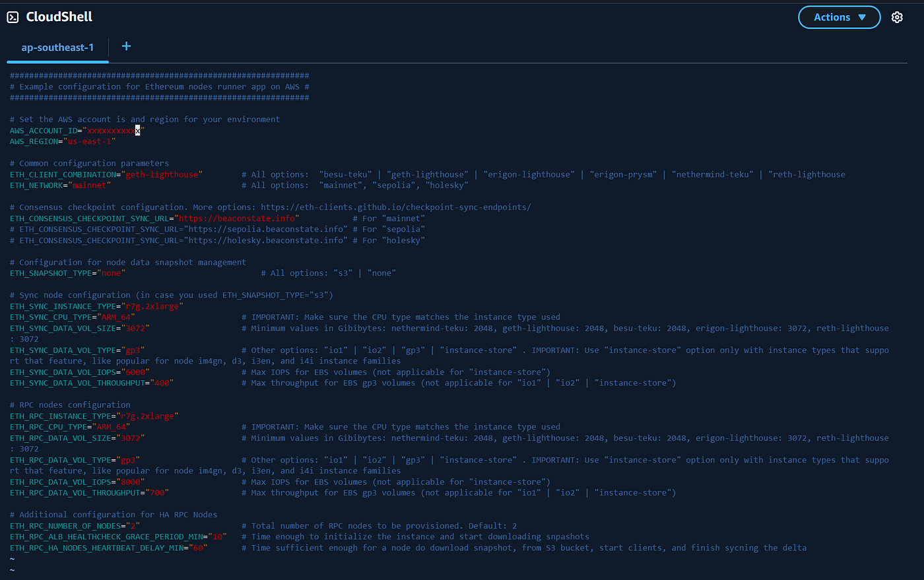Click the "reth-lighthouse" option in client combinations comment

pyautogui.click(x=807, y=174)
